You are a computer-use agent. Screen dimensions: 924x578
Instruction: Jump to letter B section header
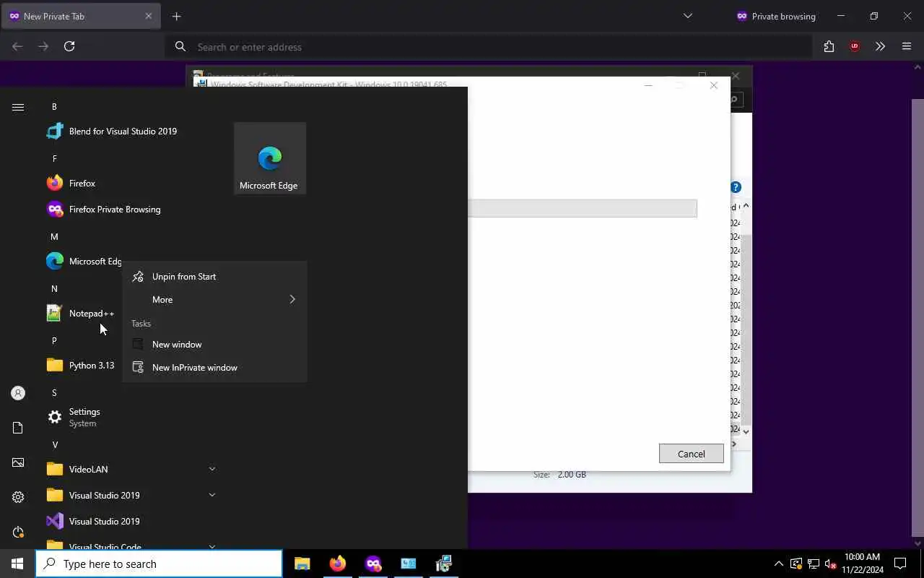[x=54, y=107]
